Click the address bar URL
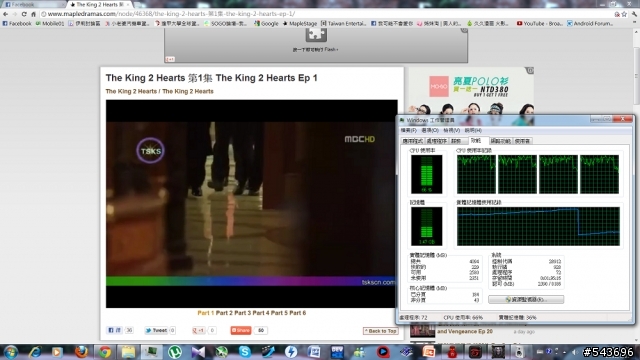640x360 pixels. click(171, 14)
